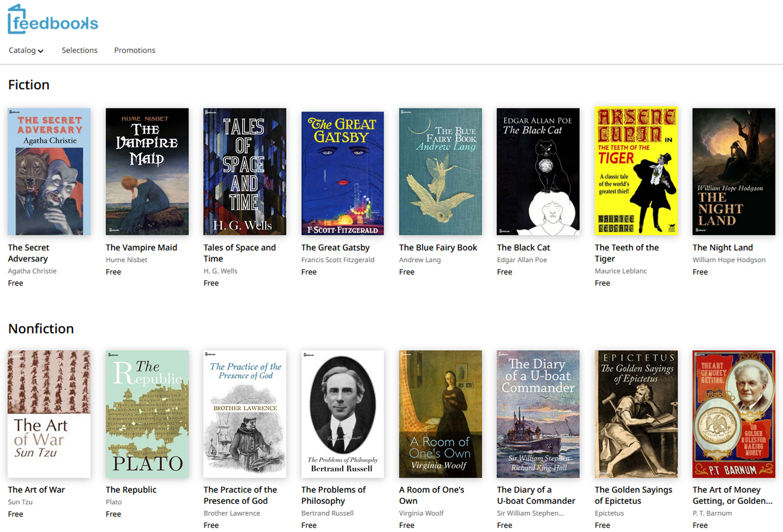Open the Nonfiction section heading

click(41, 328)
